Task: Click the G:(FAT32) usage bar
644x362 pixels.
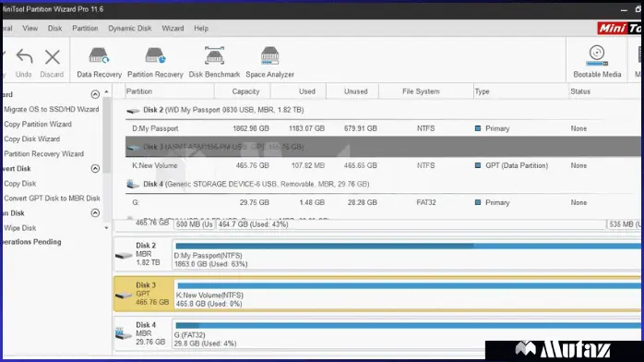Action: (408, 325)
